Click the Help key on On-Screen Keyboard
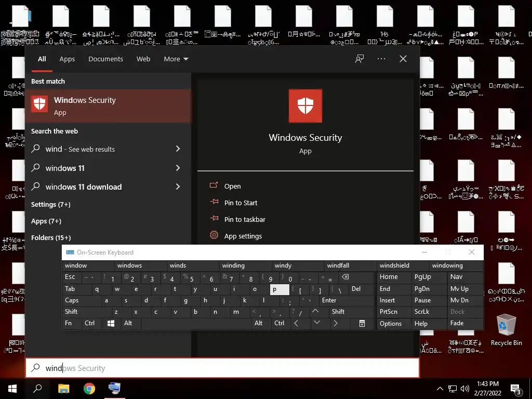This screenshot has height=399, width=532. (429, 323)
